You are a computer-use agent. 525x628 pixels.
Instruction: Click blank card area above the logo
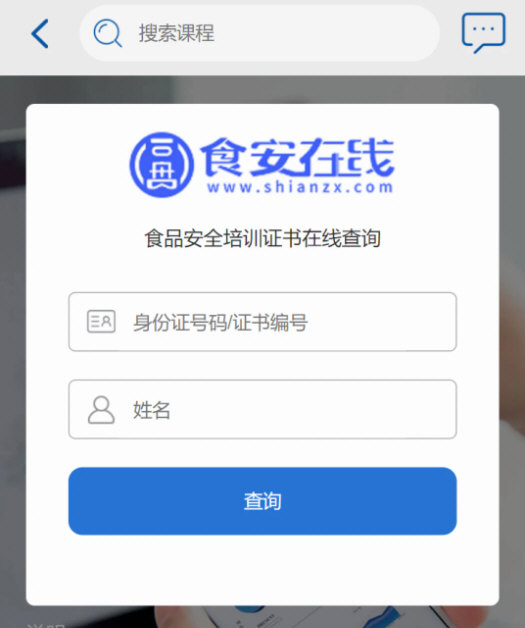pos(262,118)
